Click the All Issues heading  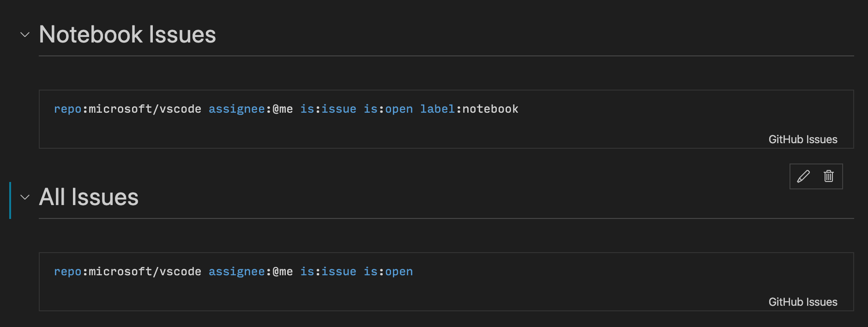(x=89, y=197)
